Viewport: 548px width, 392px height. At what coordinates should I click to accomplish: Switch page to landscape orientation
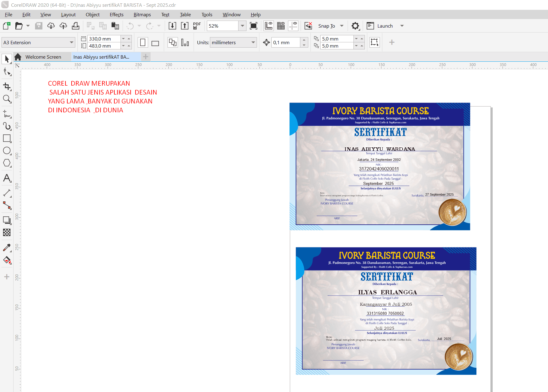click(155, 43)
